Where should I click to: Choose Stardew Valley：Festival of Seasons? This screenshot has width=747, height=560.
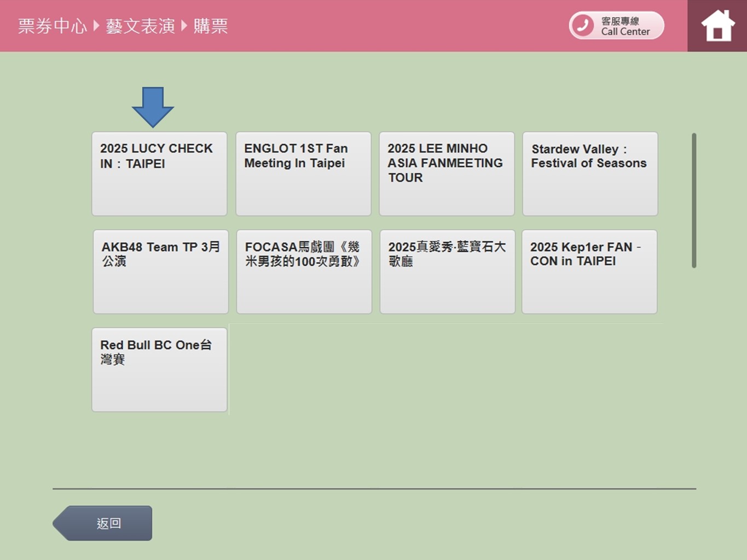[589, 173]
